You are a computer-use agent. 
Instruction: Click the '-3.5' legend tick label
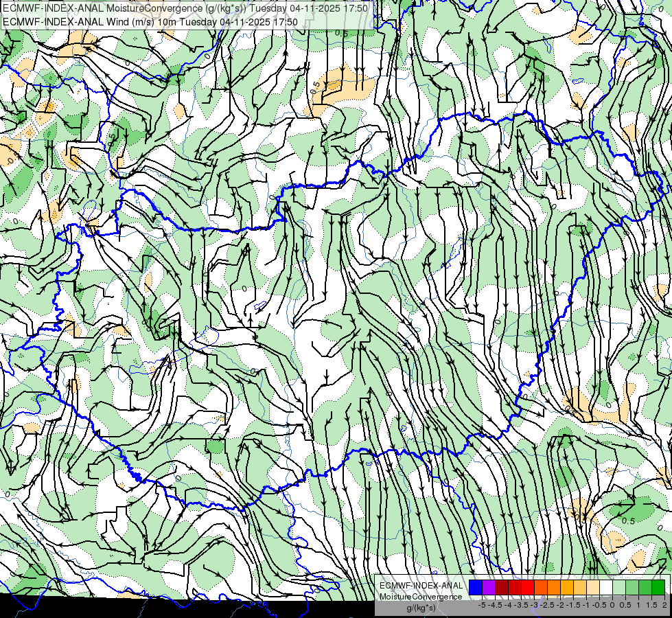click(x=521, y=605)
